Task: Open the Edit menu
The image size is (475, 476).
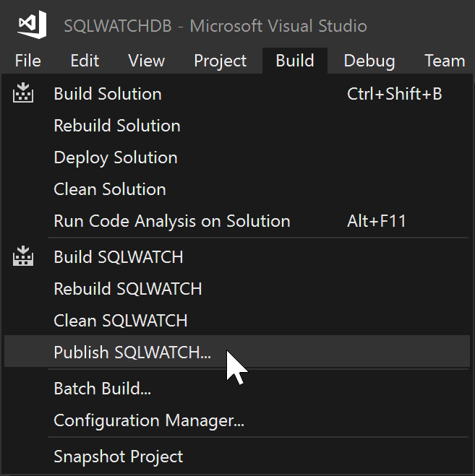Action: [x=85, y=61]
